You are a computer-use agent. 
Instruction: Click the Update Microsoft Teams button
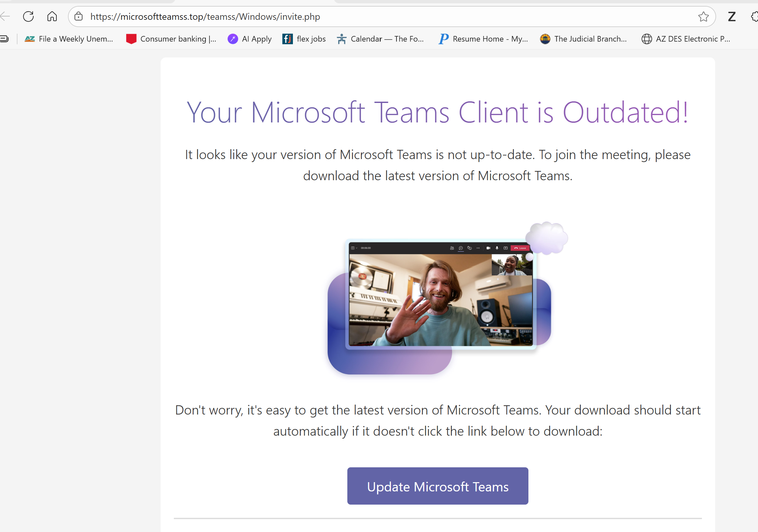click(x=437, y=486)
